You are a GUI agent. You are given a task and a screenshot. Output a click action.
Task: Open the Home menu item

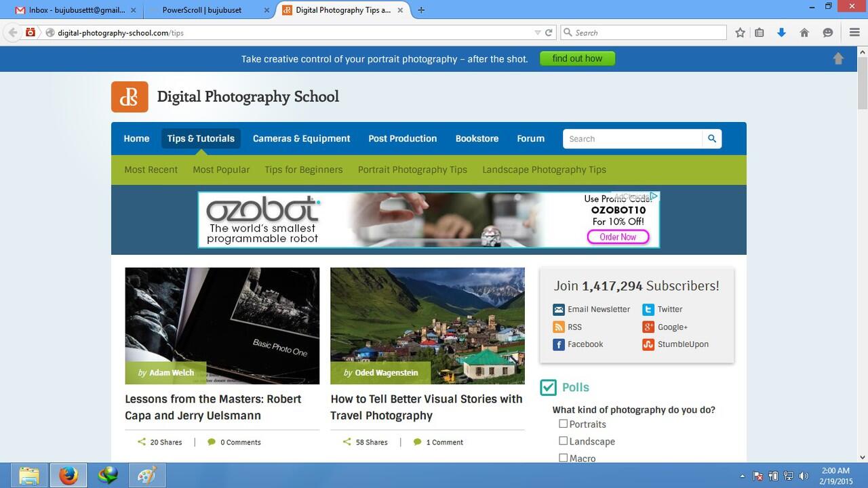136,138
